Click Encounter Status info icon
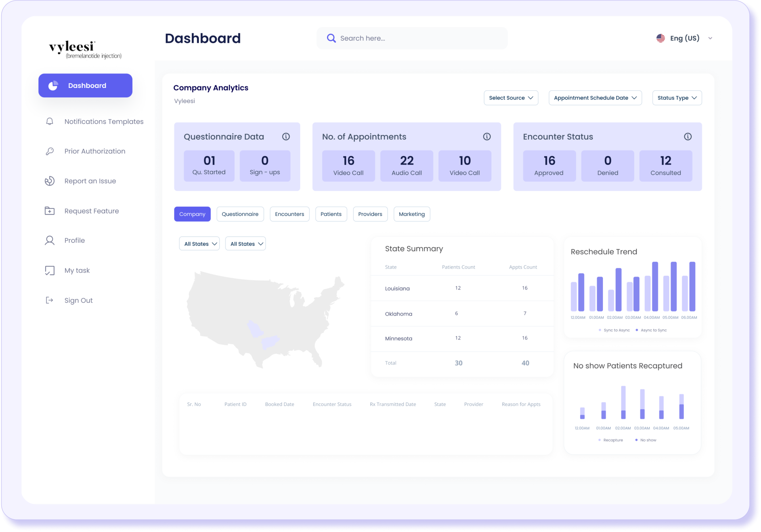This screenshot has width=761, height=532. tap(688, 137)
